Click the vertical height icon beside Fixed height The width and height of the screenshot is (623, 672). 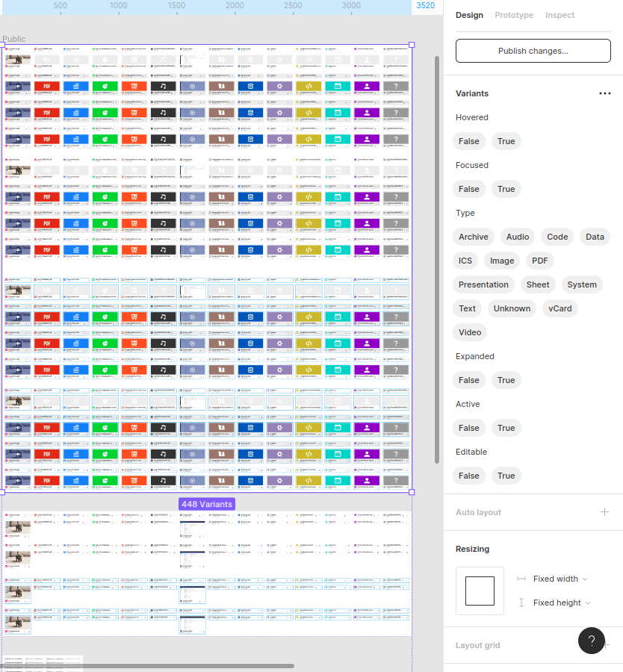(521, 603)
